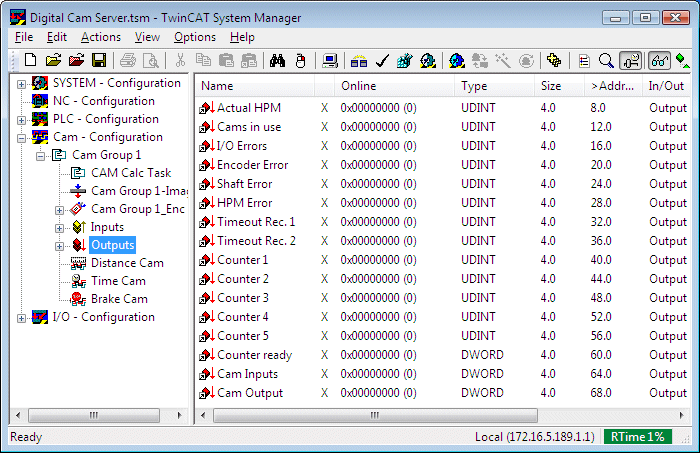Screen dimensions: 700x453
Task: Select the Actual HPM output row
Action: point(442,108)
